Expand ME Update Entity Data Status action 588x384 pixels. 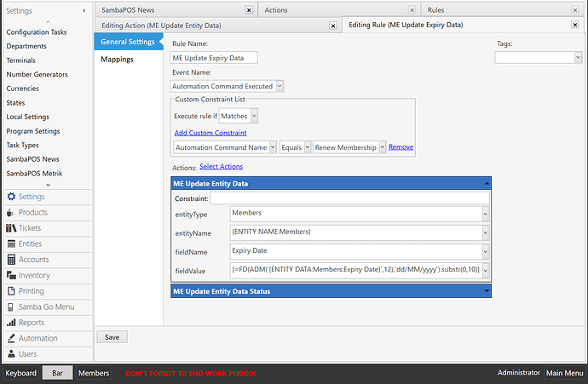(x=487, y=291)
